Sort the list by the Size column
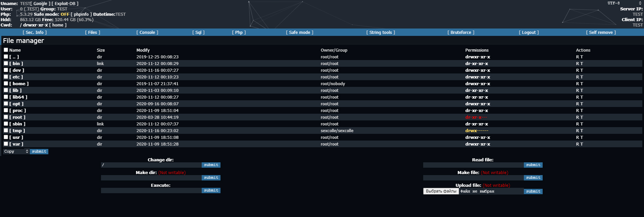Image resolution: width=644 pixels, height=217 pixels. [x=101, y=50]
